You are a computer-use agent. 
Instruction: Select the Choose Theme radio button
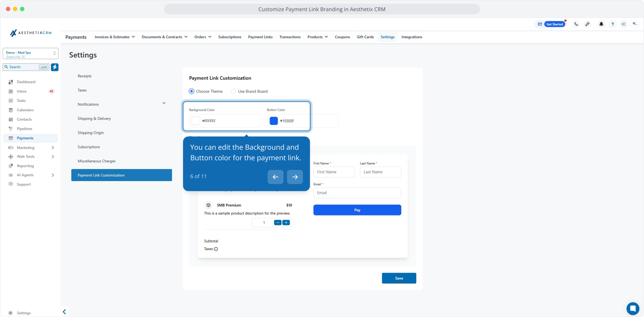(192, 91)
